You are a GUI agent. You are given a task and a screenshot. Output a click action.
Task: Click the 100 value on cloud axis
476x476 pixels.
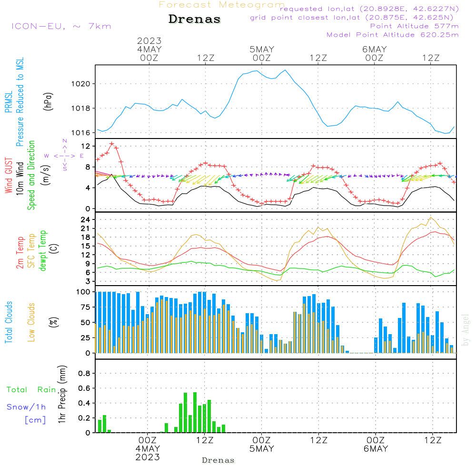83,292
